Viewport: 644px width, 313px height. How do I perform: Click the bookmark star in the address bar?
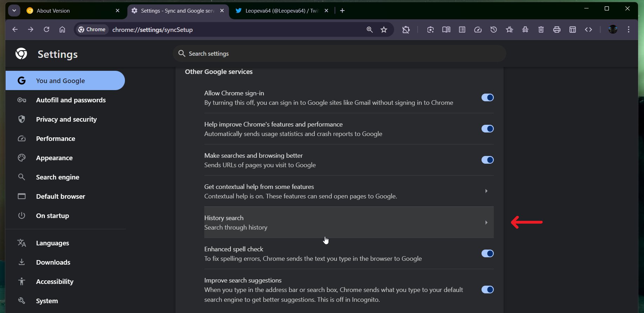pos(384,30)
